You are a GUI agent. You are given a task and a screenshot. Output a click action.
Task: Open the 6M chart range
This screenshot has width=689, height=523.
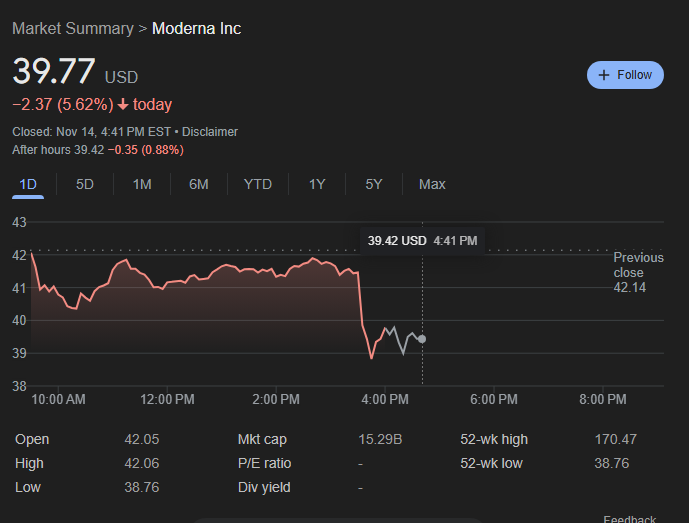click(199, 184)
